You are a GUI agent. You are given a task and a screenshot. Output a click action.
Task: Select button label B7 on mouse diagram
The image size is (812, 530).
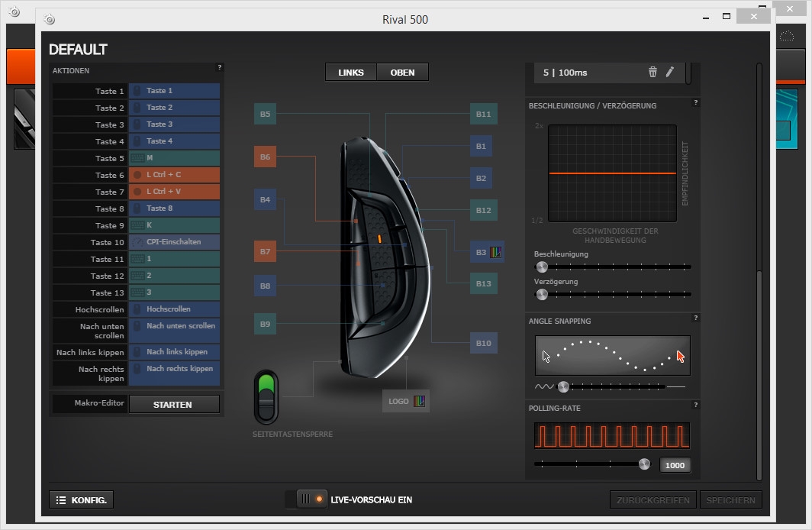click(265, 251)
